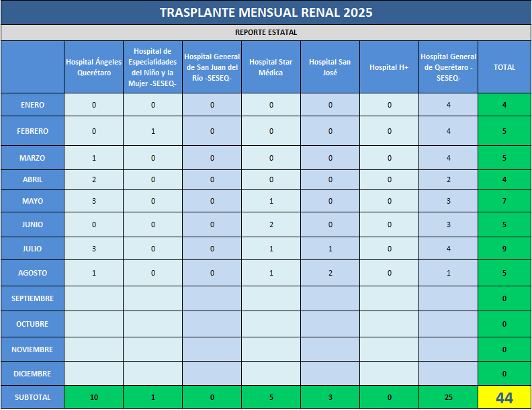
Task: Click Hospital General de Querétaro subtotal 25
Action: pyautogui.click(x=448, y=397)
